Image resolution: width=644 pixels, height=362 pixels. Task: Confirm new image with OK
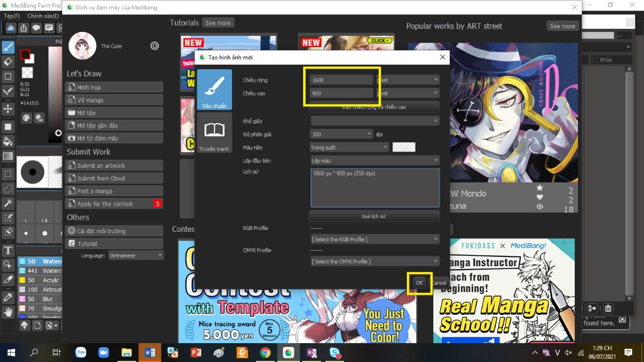tap(419, 283)
